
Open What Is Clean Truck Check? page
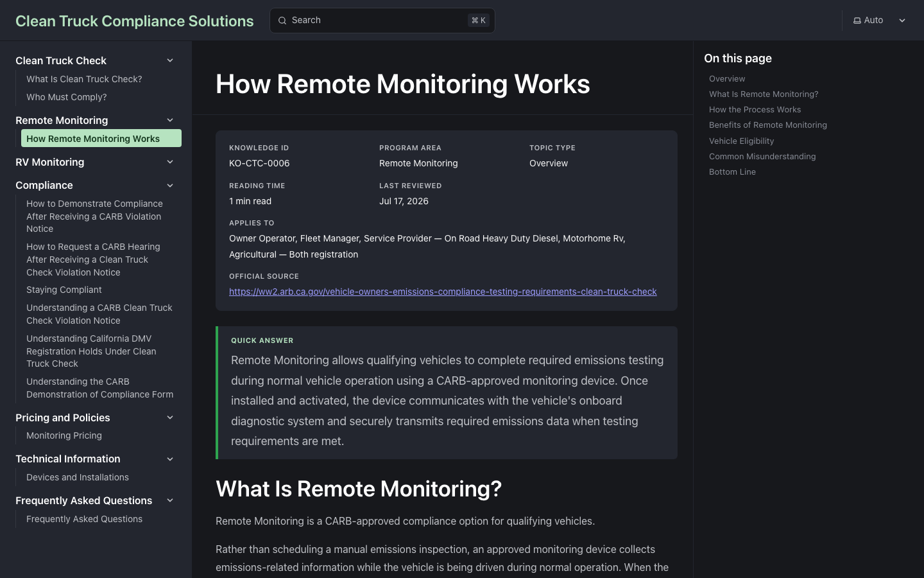84,79
